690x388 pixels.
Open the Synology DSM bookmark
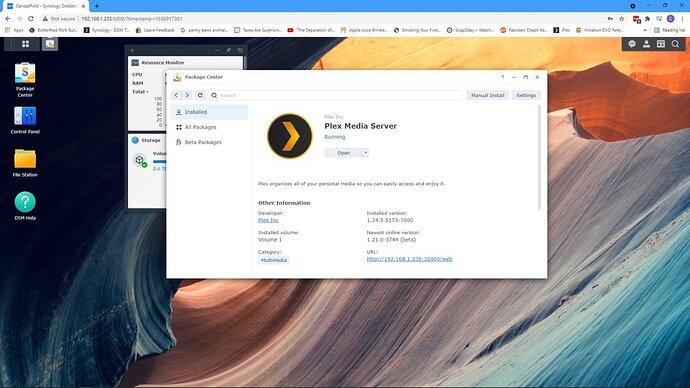[107, 30]
